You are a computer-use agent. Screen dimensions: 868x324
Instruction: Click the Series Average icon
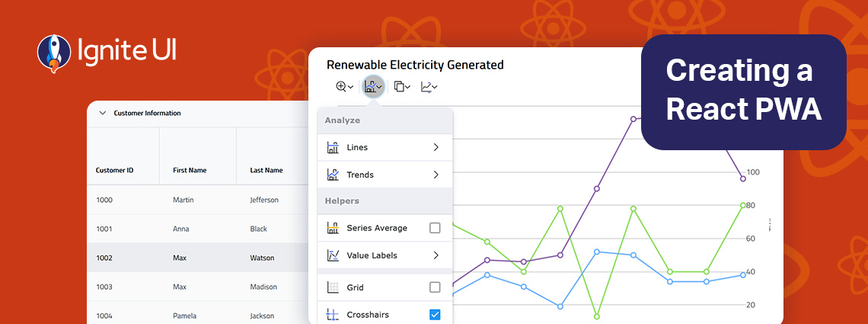click(x=333, y=228)
